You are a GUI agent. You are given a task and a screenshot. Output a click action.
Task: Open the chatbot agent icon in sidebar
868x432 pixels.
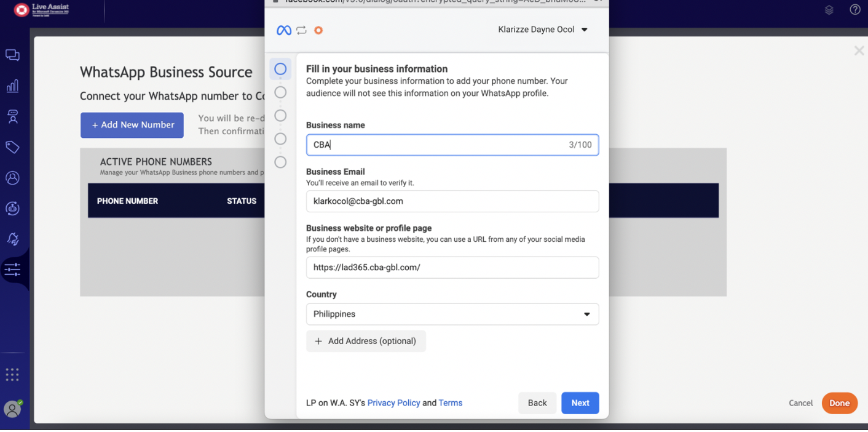(x=12, y=117)
